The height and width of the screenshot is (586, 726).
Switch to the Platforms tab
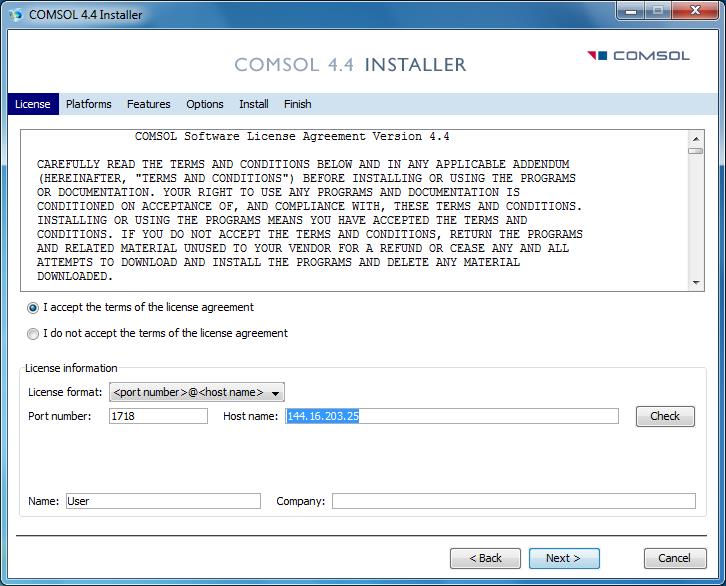(x=89, y=104)
